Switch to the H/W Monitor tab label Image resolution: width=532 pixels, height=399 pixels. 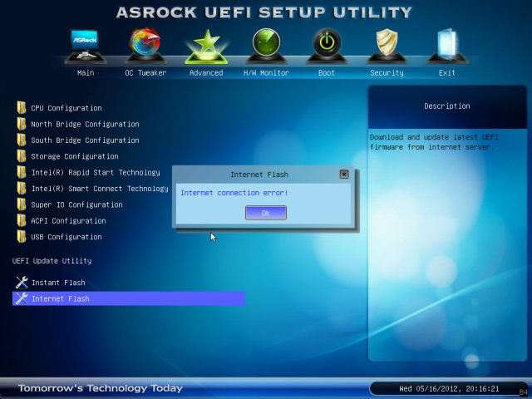pos(266,72)
